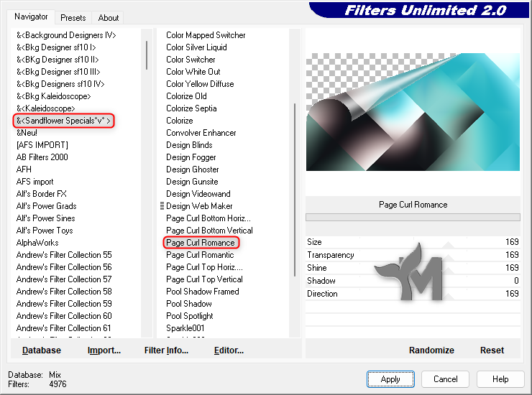Select Sparkle001 filter

coord(185,328)
